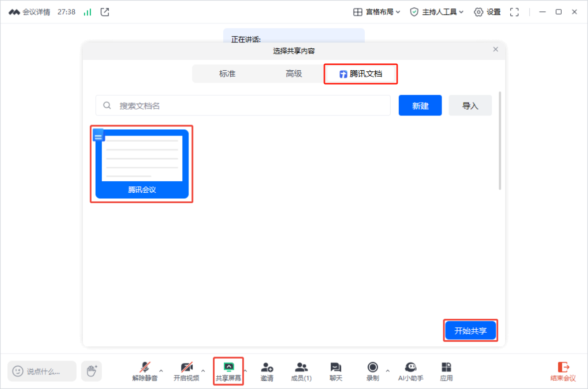The width and height of the screenshot is (588, 389).
Task: Click the search magnifier icon
Action: click(107, 106)
